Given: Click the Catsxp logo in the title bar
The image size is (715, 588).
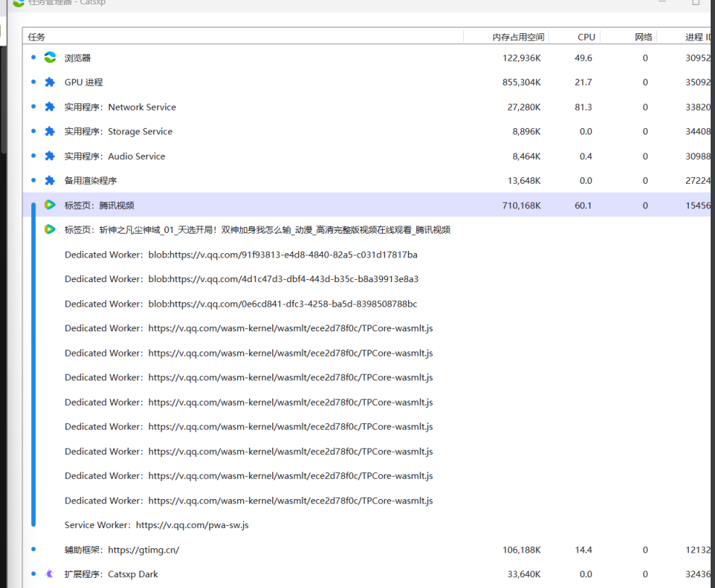Looking at the screenshot, I should 18,3.
